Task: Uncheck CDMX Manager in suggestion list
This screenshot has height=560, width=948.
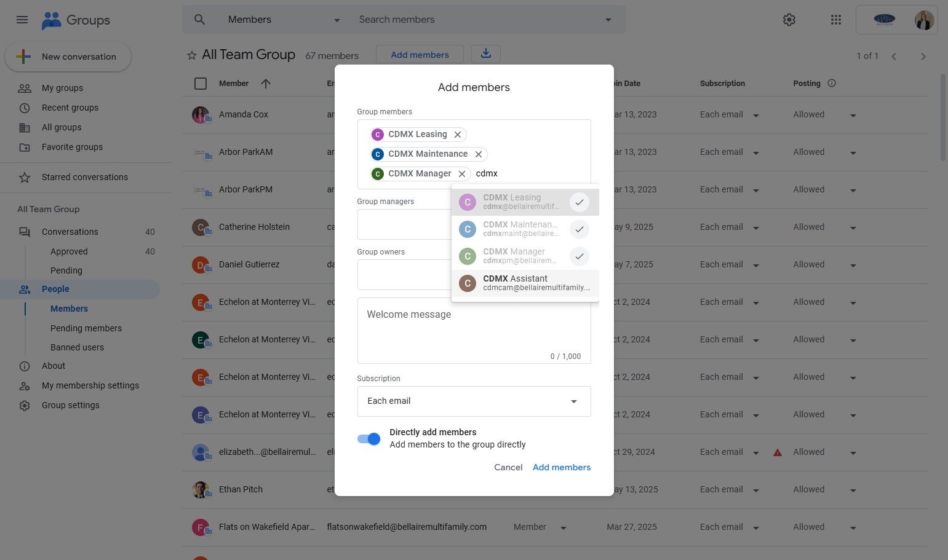Action: tap(580, 256)
